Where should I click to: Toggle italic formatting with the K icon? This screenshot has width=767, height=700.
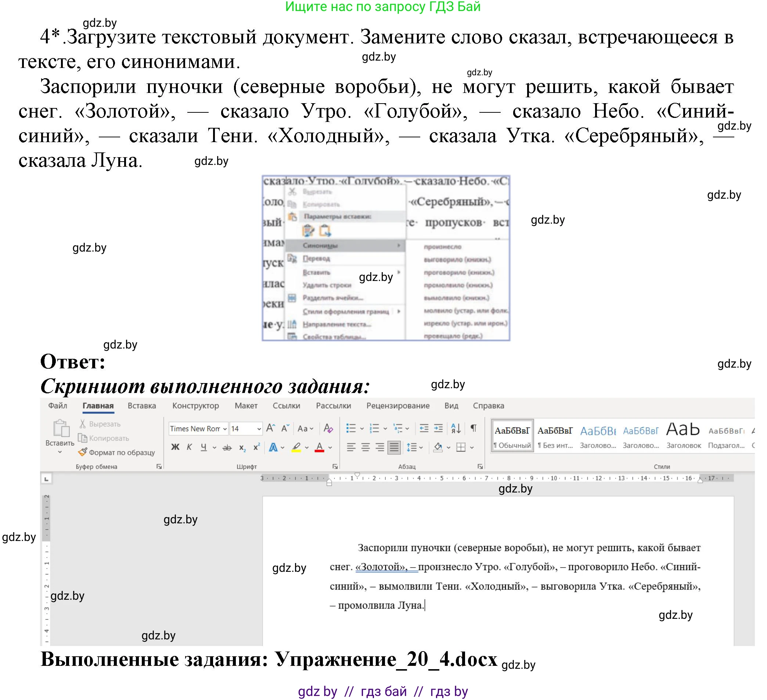[190, 448]
